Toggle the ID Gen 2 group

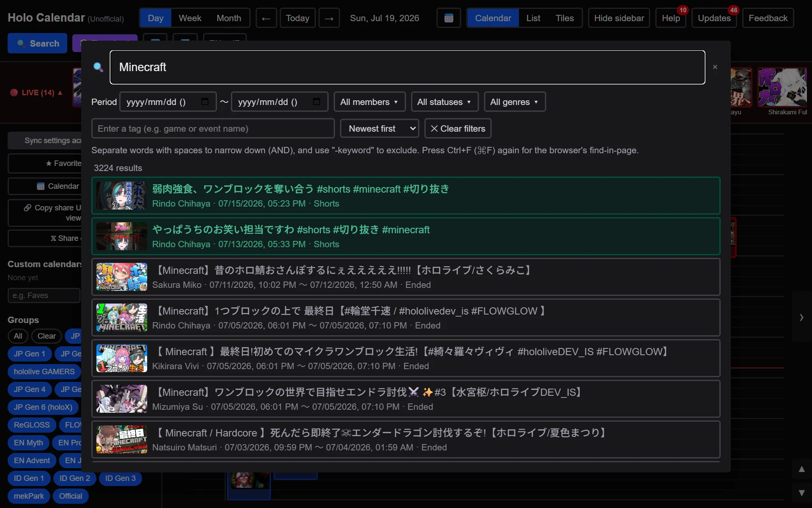74,478
